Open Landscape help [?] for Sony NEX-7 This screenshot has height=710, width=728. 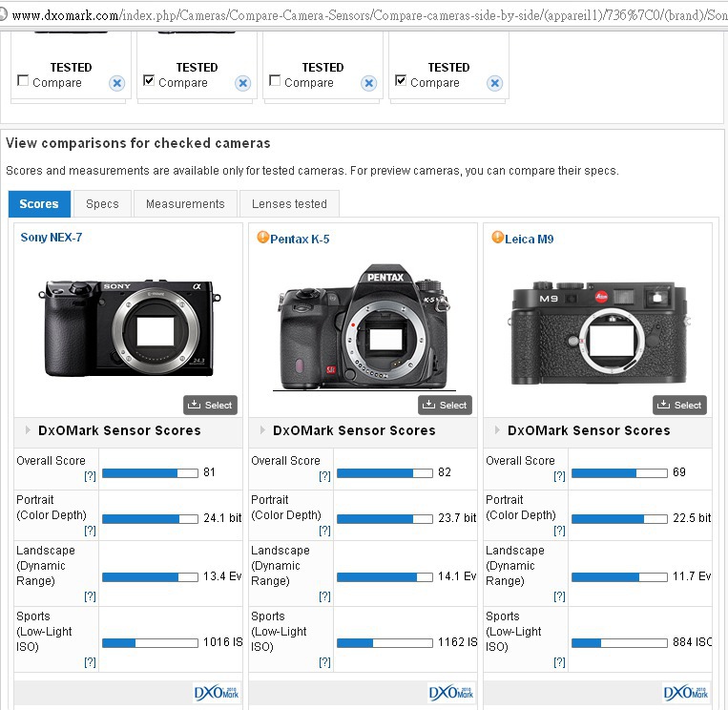click(90, 596)
